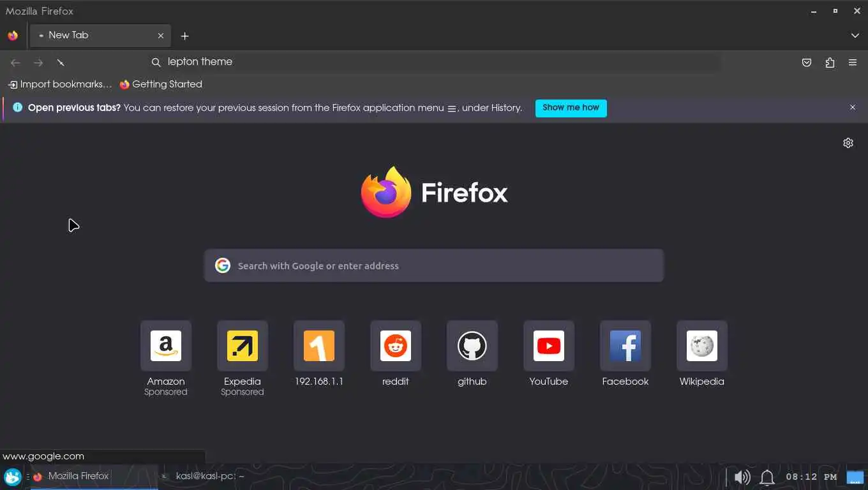Close the New Tab tab

(x=161, y=36)
